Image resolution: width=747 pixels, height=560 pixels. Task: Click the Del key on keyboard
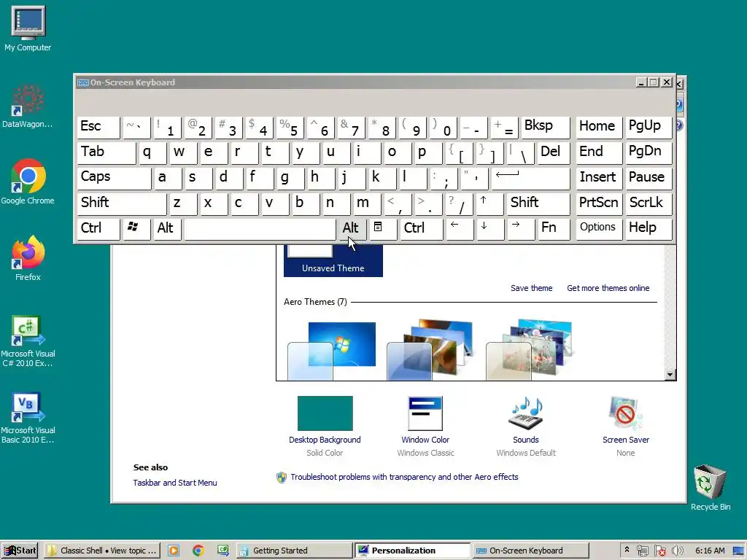[554, 153]
